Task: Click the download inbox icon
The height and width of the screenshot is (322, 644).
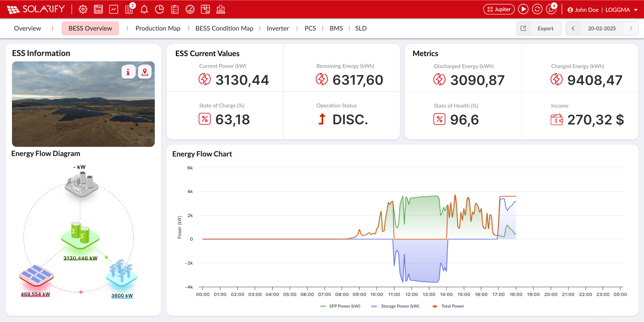Action: [x=220, y=9]
